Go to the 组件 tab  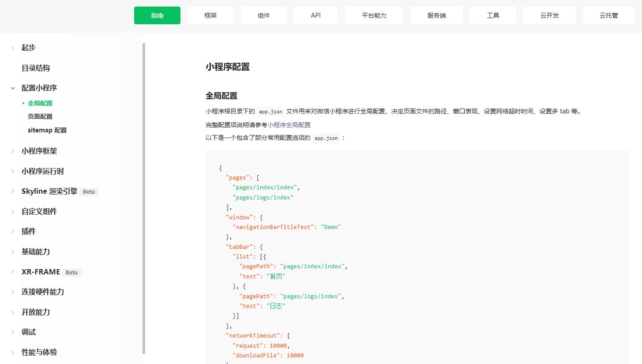[x=263, y=15]
